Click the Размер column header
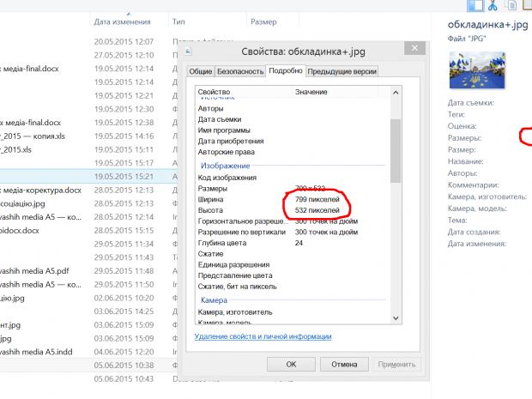The image size is (532, 399). click(x=263, y=21)
